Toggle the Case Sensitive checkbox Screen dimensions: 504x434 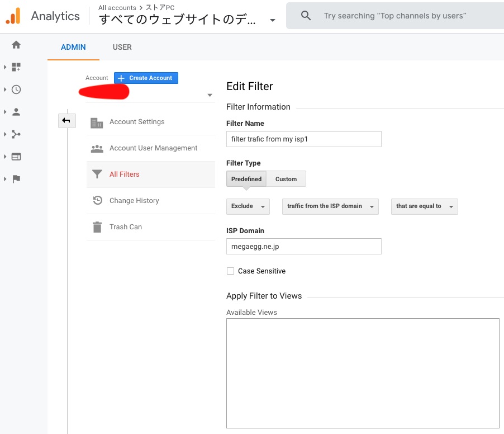point(230,271)
